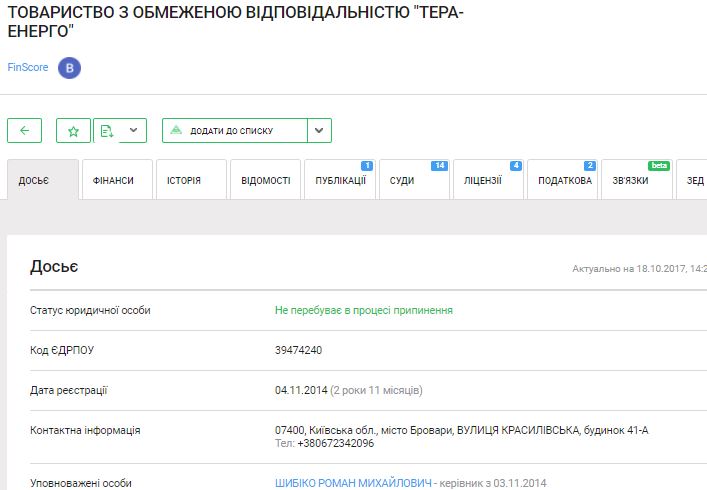
Task: Click the beta badge on Зв'язки tab
Action: coord(659,165)
